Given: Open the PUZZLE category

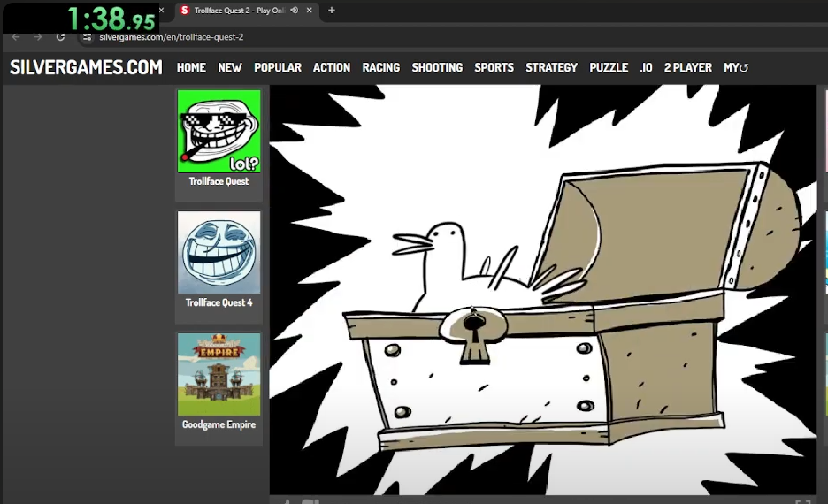Looking at the screenshot, I should (609, 67).
